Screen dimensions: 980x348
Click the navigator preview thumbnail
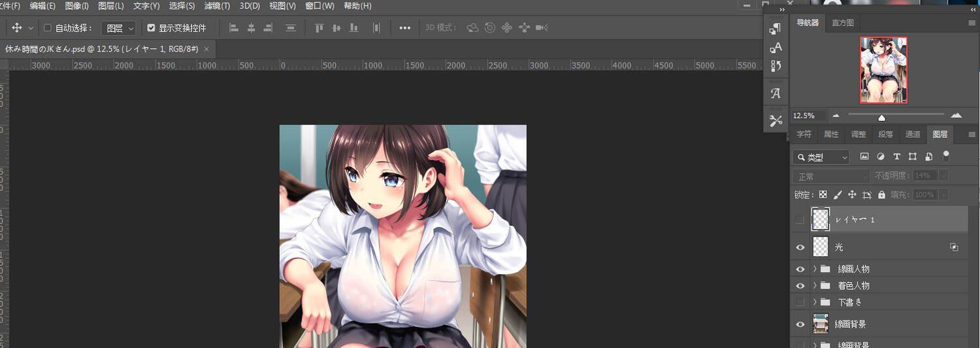click(x=883, y=70)
